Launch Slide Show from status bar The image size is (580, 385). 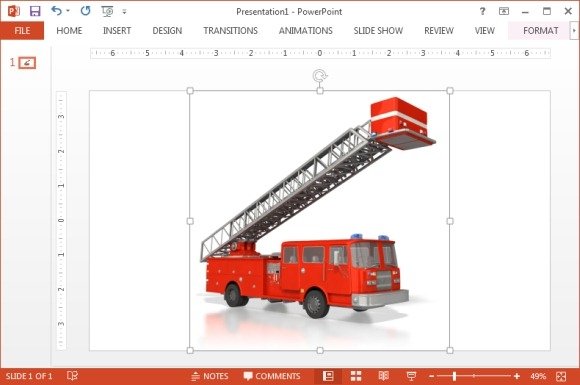411,376
